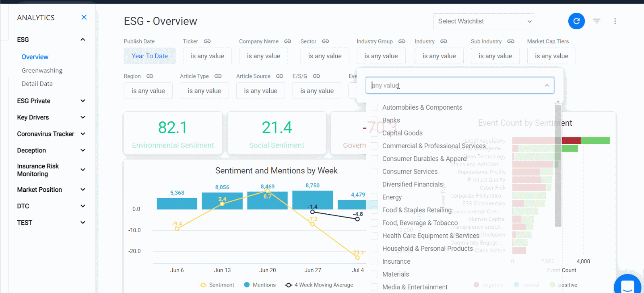The image size is (644, 293).
Task: Check the Automobiles & Components checkbox
Action: (x=374, y=107)
